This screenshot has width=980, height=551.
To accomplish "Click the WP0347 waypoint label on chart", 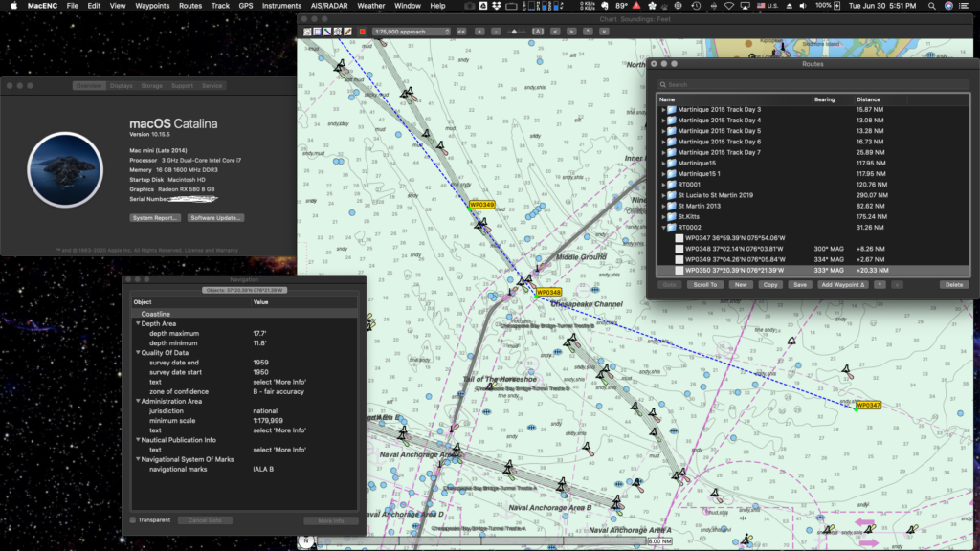I will pos(868,406).
